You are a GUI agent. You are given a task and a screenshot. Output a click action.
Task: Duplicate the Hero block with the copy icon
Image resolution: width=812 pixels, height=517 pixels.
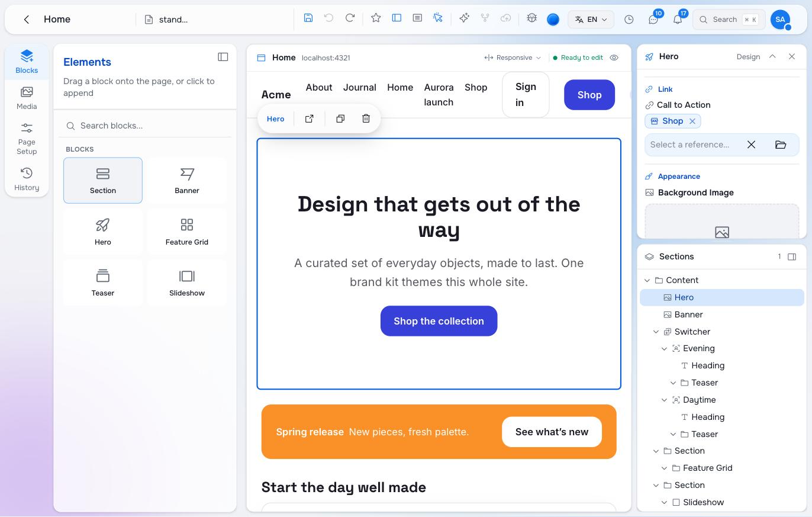340,118
